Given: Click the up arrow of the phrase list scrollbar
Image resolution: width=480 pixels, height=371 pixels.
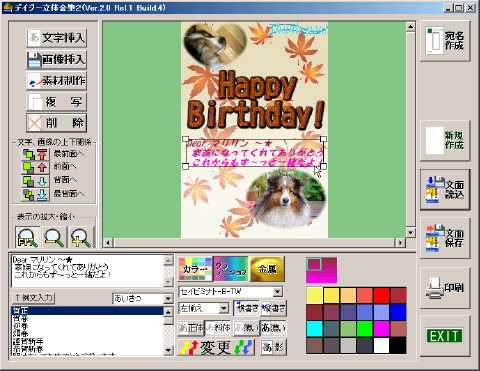Looking at the screenshot, I should [x=168, y=312].
